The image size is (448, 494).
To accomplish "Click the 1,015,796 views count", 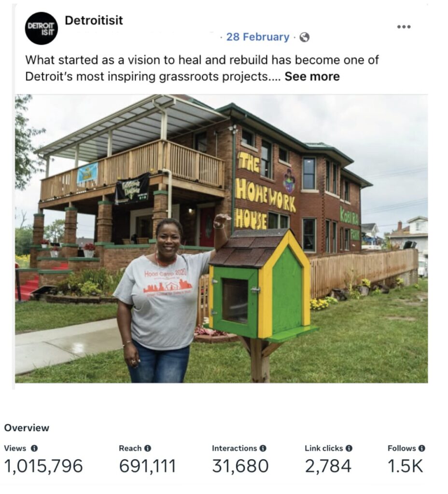I will coord(43,467).
